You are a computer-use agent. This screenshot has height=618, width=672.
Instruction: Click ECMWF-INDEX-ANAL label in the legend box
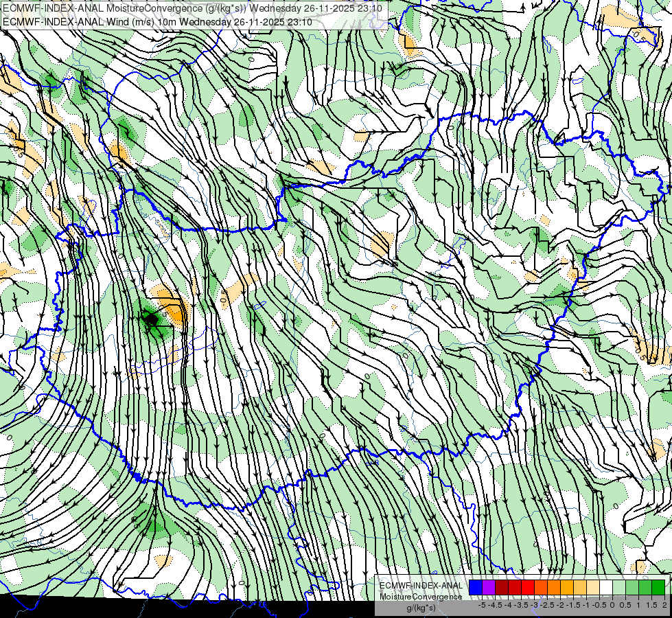tap(421, 586)
